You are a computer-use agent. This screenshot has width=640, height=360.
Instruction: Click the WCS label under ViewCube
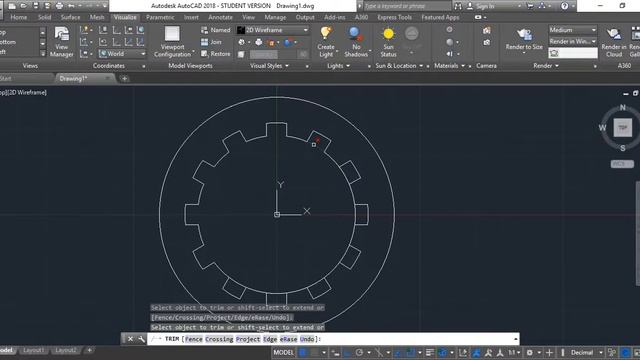622,164
